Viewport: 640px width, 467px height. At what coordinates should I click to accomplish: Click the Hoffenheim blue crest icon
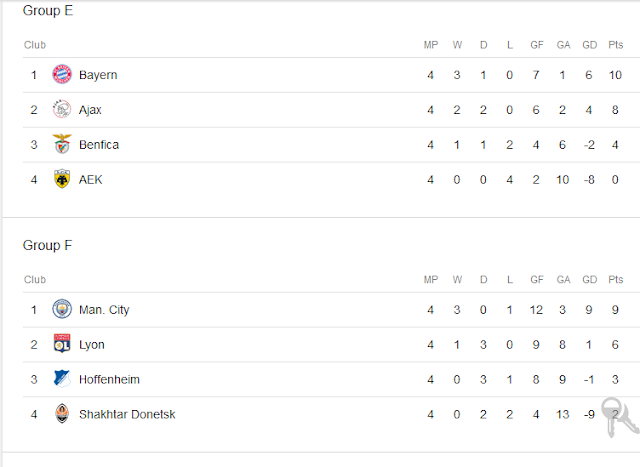tap(62, 379)
